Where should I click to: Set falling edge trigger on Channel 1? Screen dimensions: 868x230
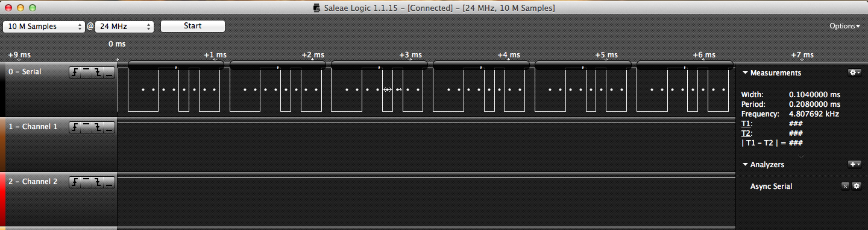98,127
